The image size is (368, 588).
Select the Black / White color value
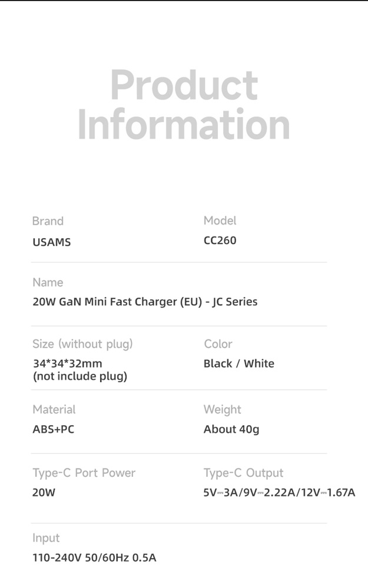pyautogui.click(x=239, y=364)
